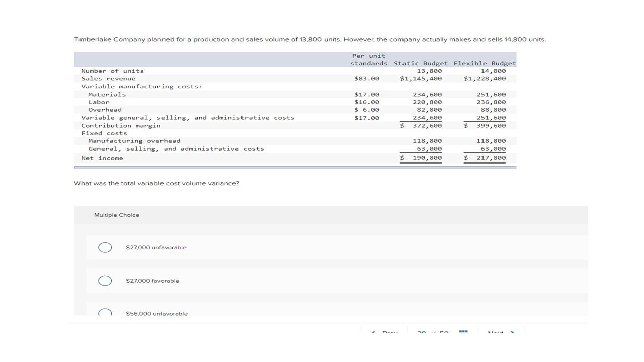Click the "Number of units" row label
The width and height of the screenshot is (644, 362).
tap(113, 71)
